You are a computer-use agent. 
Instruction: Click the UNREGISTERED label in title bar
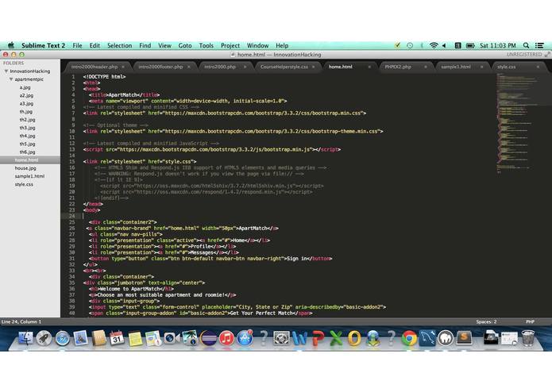(x=524, y=55)
